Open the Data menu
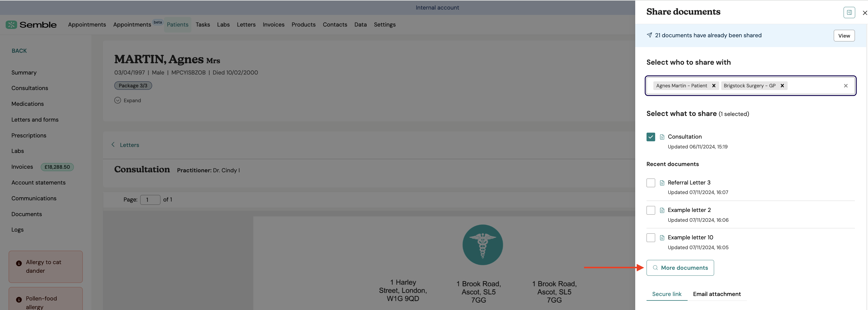The image size is (868, 310). [360, 25]
